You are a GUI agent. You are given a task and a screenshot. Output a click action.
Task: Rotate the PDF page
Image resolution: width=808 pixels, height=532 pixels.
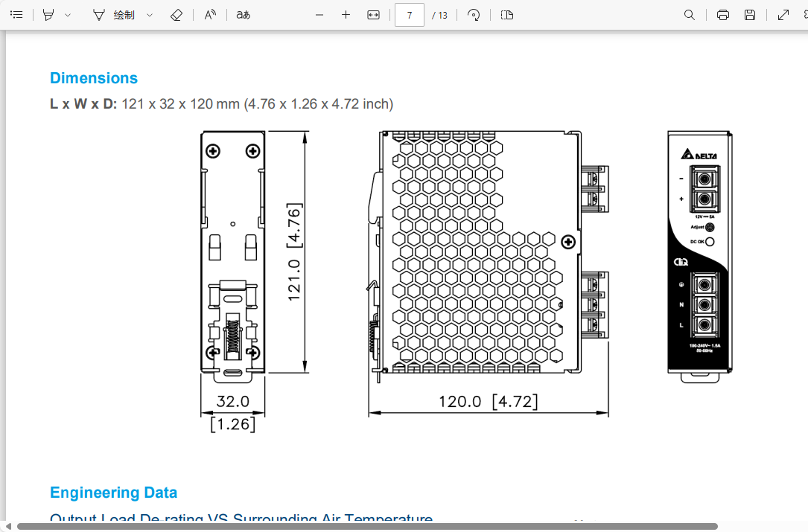click(x=474, y=15)
